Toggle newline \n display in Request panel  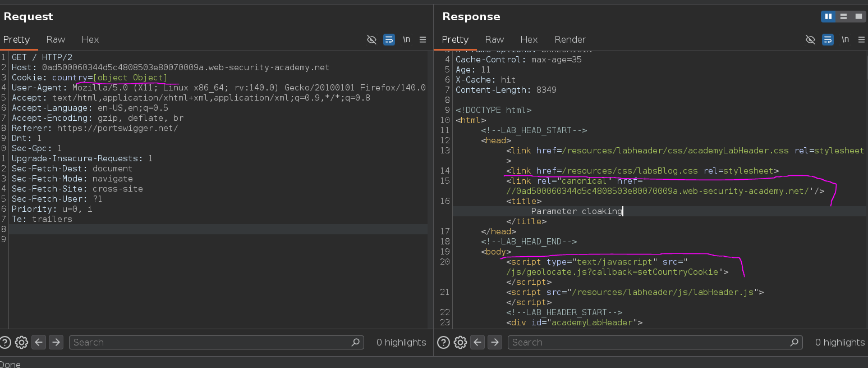pos(406,39)
